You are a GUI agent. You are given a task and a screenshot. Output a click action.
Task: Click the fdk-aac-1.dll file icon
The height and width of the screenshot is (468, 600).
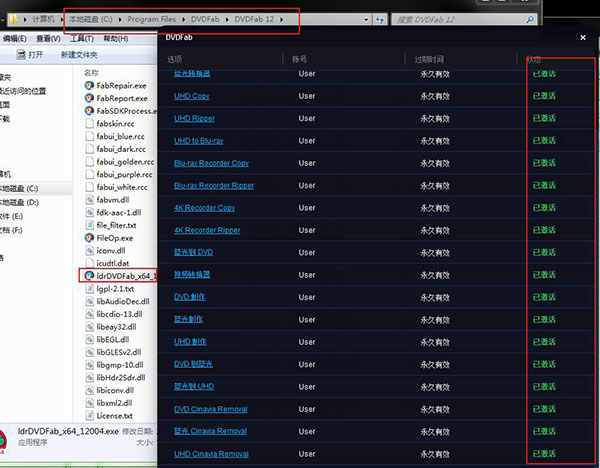pos(90,212)
